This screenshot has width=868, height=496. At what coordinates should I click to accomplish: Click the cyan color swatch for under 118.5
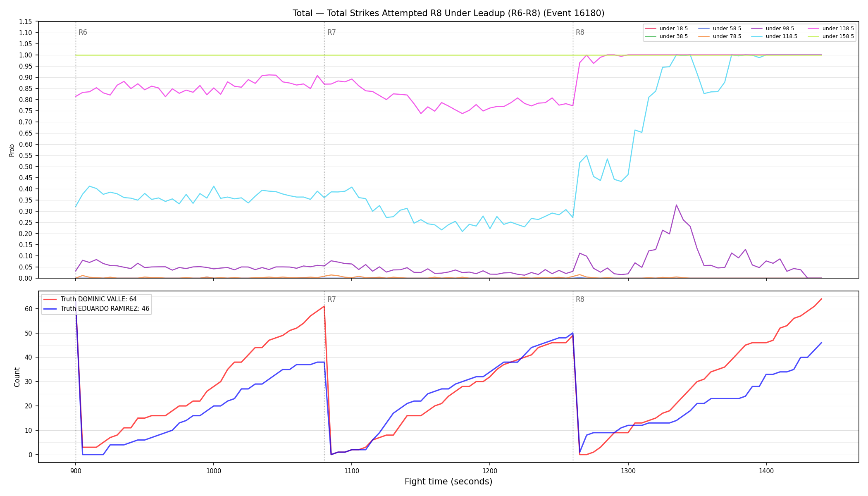[x=757, y=36]
